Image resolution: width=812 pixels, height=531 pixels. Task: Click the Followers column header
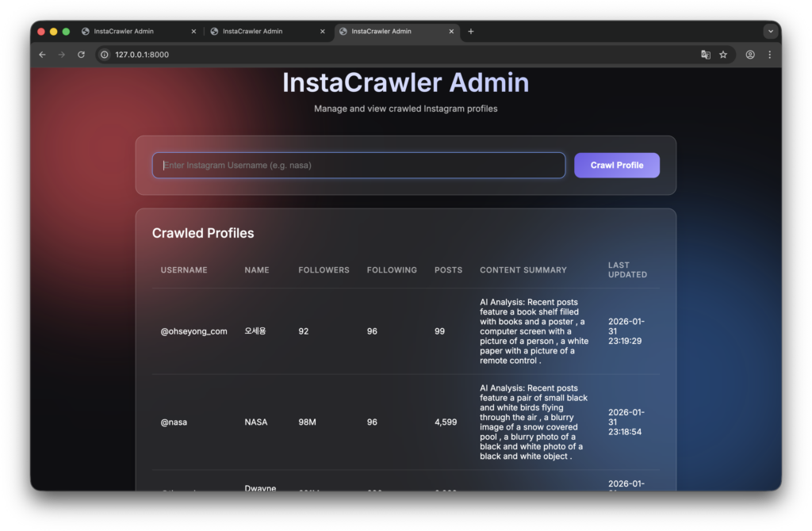(324, 270)
